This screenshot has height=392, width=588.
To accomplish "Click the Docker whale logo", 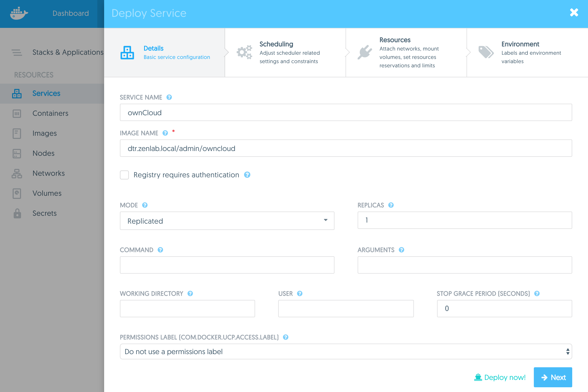I will coord(19,13).
